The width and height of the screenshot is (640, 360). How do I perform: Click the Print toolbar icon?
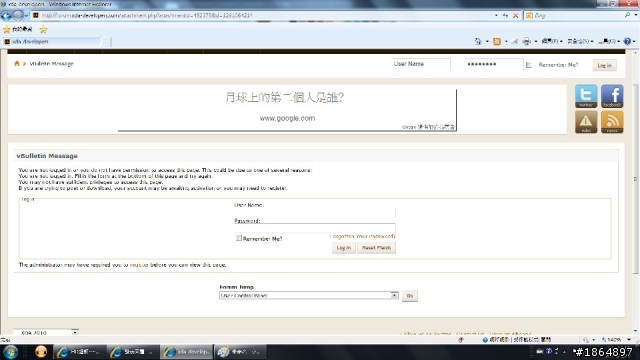pyautogui.click(x=527, y=41)
